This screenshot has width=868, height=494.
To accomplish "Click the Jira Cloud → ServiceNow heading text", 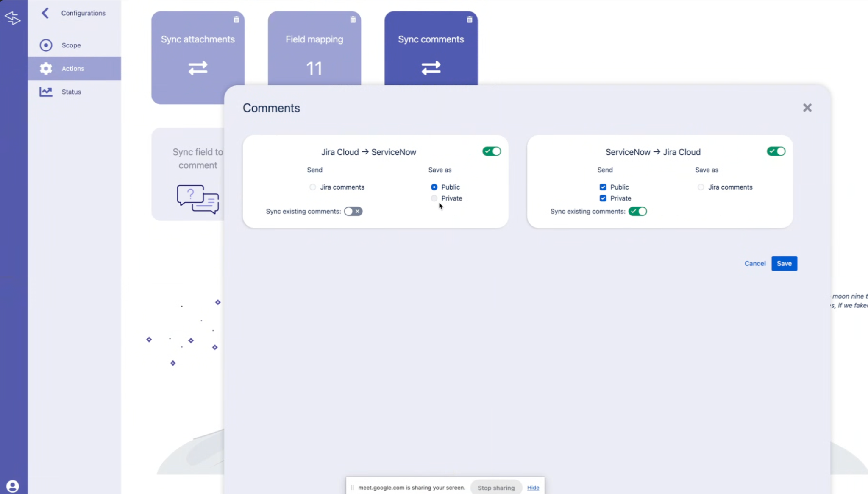I will pos(368,152).
